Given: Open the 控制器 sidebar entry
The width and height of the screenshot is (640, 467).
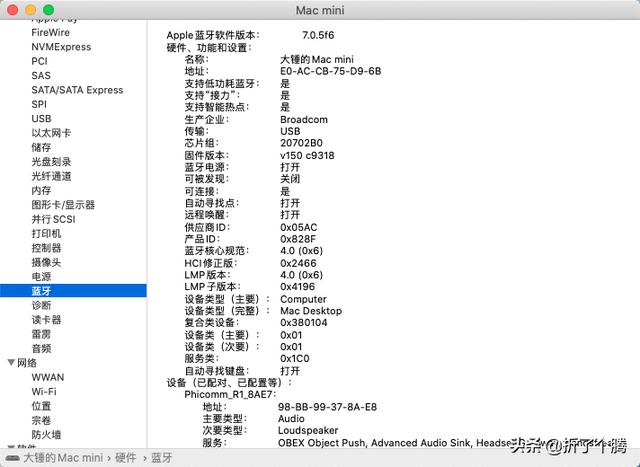Looking at the screenshot, I should (46, 248).
